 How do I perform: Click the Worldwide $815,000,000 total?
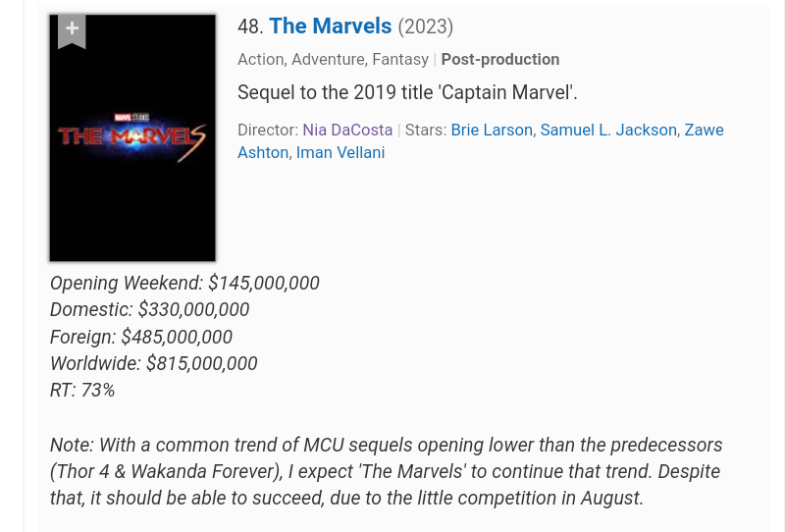(x=201, y=363)
